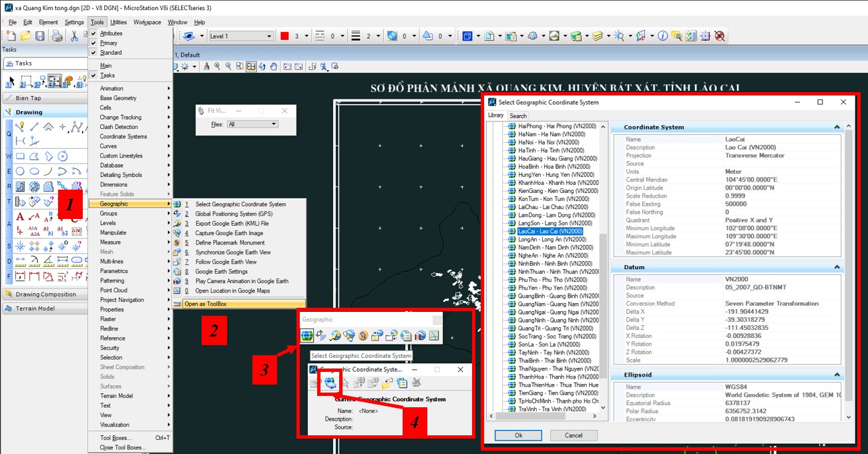Click the Print icon in Standard toolbar
Screen dimensions: 868x454
coord(57,36)
